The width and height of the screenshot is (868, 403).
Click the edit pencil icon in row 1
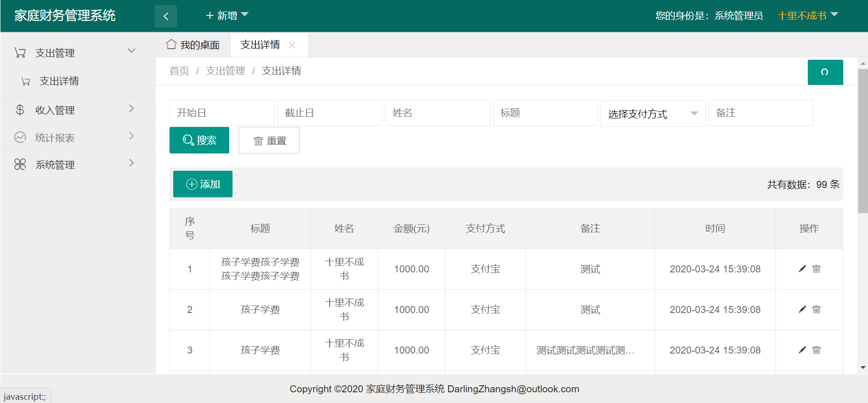coord(802,269)
